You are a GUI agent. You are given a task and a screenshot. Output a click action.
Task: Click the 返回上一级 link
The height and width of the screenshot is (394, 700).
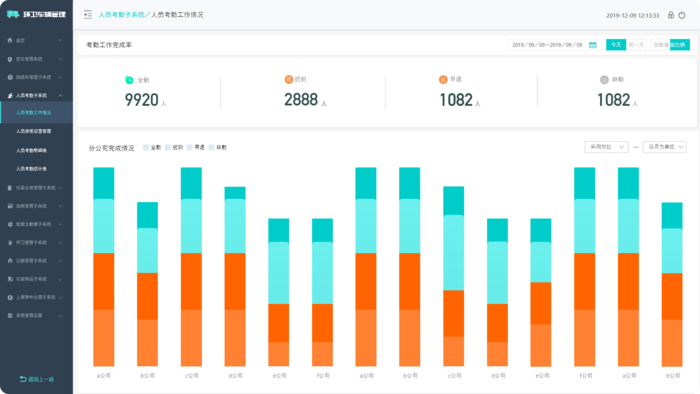37,379
